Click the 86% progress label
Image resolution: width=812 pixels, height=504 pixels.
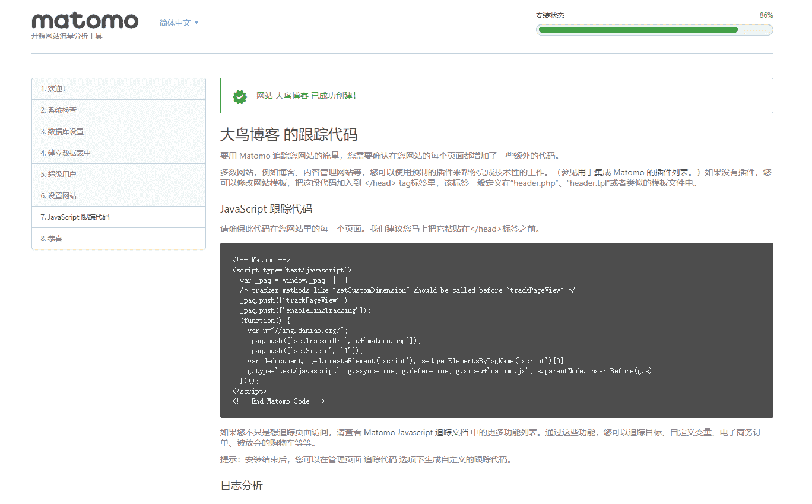pos(766,15)
